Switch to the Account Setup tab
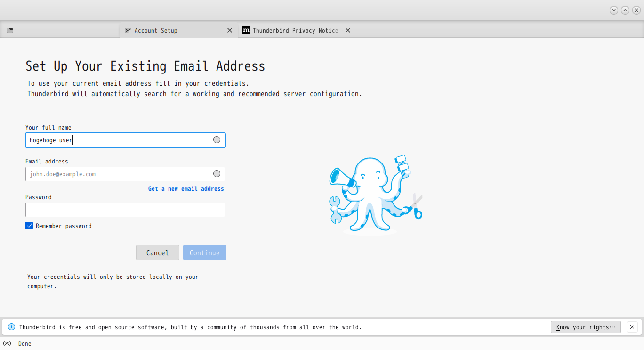Image resolution: width=644 pixels, height=350 pixels. pyautogui.click(x=179, y=30)
